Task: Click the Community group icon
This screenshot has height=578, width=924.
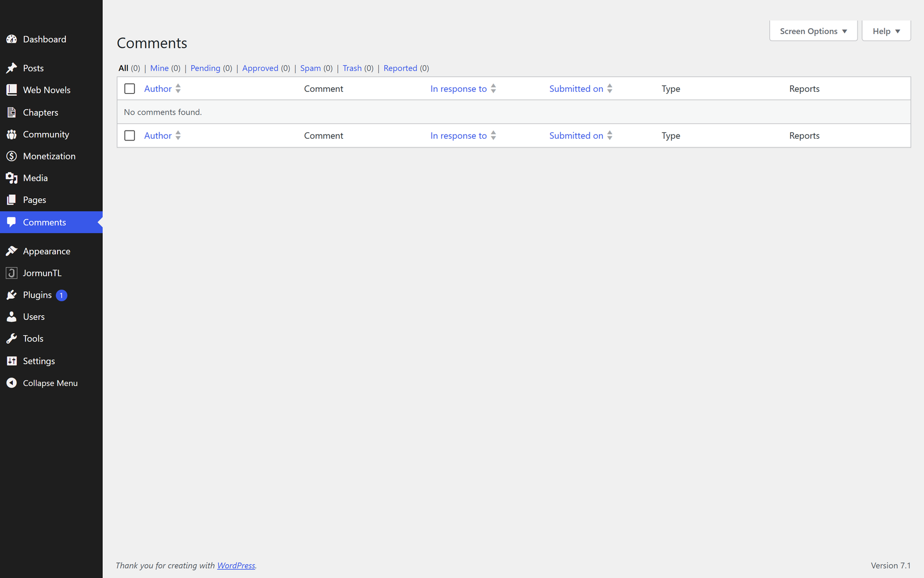Action: (x=12, y=134)
